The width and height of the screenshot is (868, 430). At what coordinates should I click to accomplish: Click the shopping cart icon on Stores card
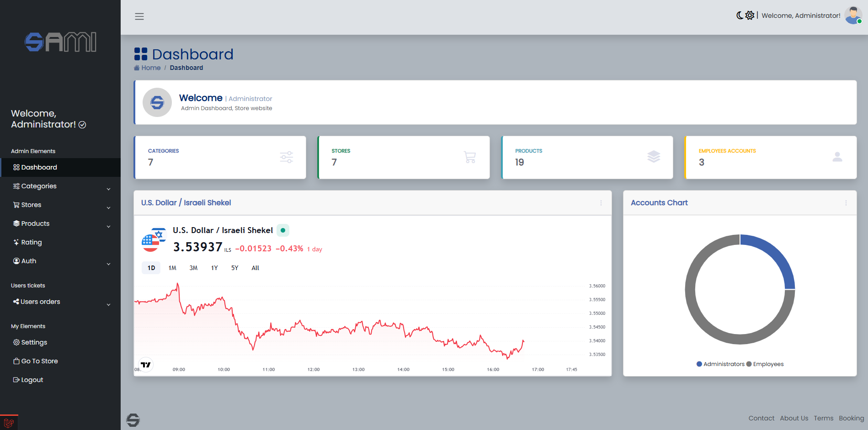(470, 157)
